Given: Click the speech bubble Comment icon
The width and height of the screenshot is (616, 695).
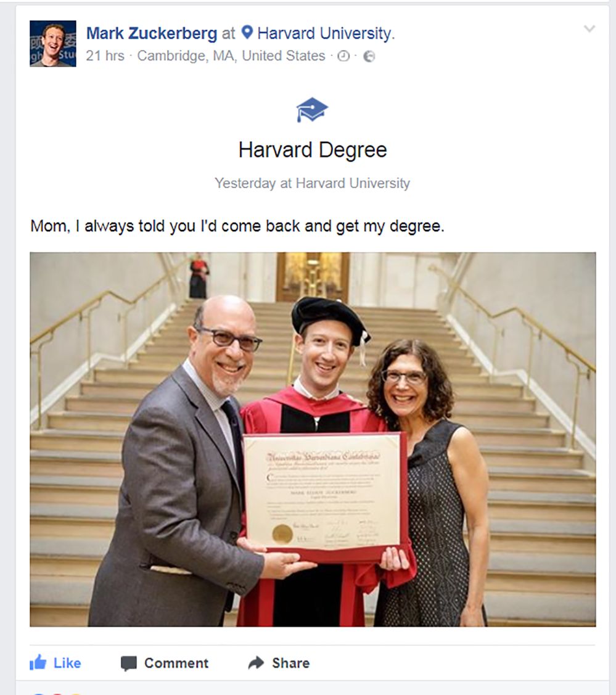Looking at the screenshot, I should (128, 664).
